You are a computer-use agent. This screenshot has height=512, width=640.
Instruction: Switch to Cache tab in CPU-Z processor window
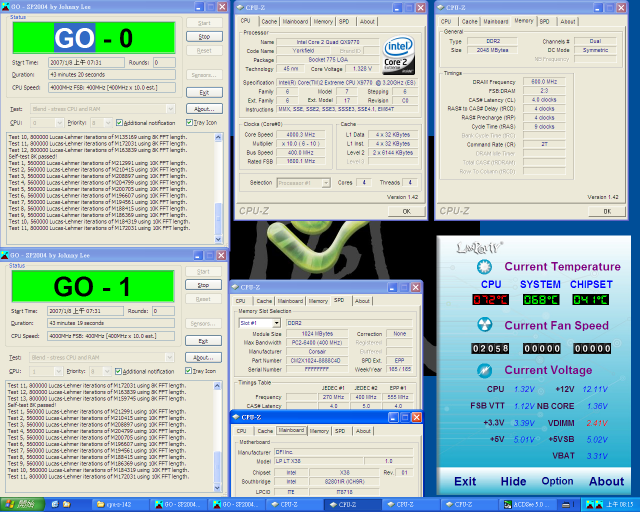269,22
